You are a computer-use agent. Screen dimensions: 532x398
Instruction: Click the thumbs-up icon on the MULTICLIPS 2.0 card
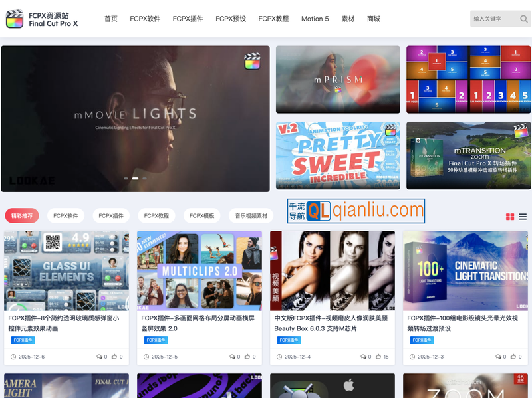[247, 356]
